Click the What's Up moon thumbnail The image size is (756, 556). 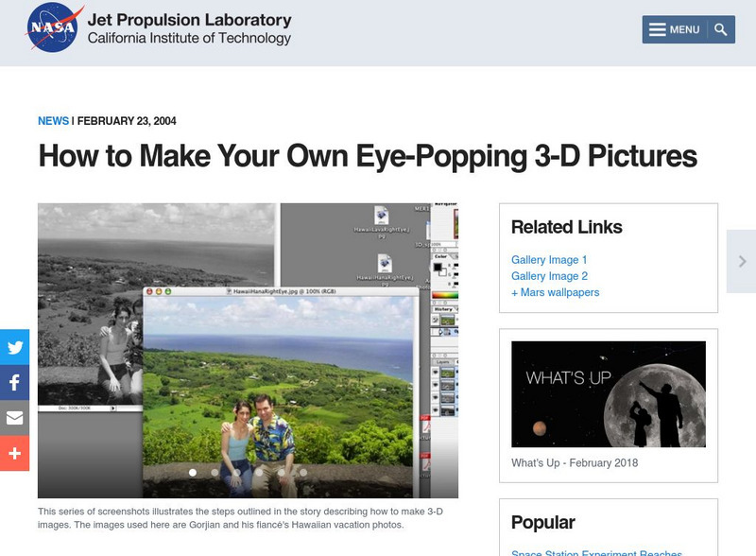[x=608, y=393]
